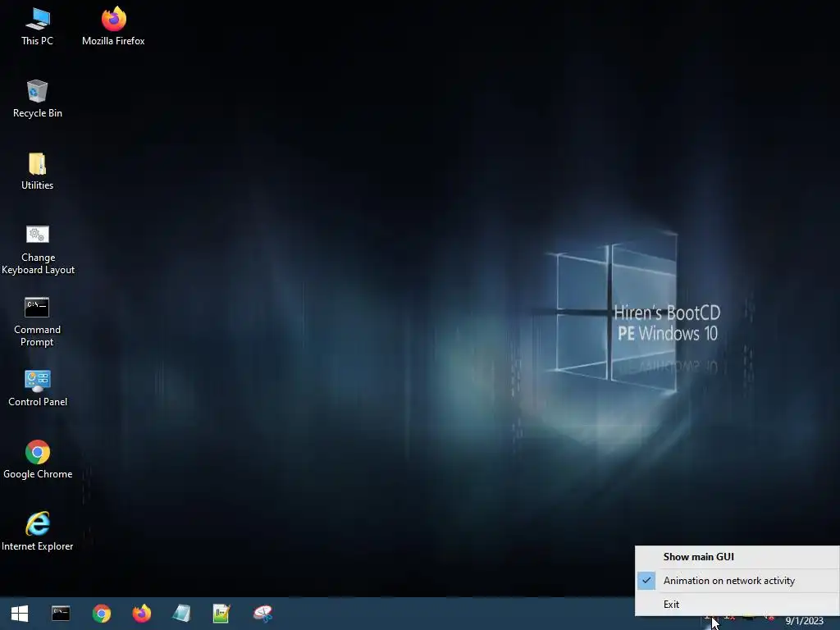Launch Command Prompt from the taskbar
The image size is (840, 630).
(61, 614)
